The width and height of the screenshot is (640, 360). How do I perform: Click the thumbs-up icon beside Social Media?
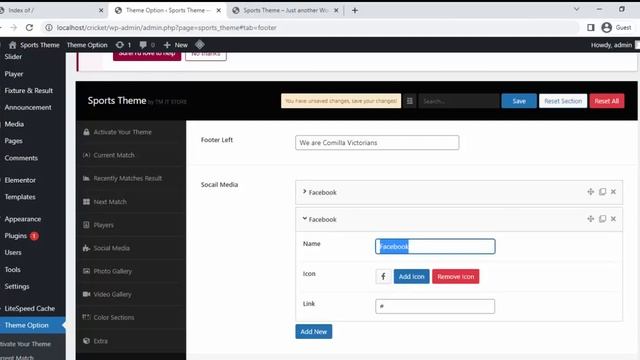pyautogui.click(x=86, y=248)
